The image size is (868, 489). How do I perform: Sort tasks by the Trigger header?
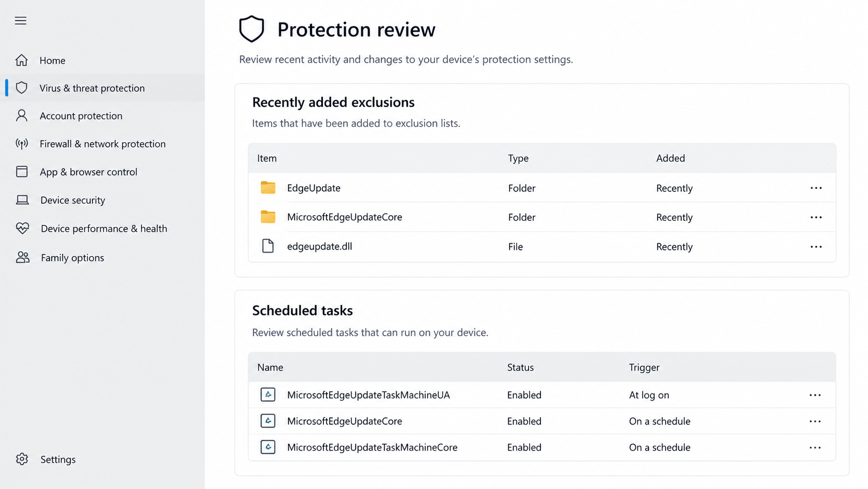[x=644, y=367]
